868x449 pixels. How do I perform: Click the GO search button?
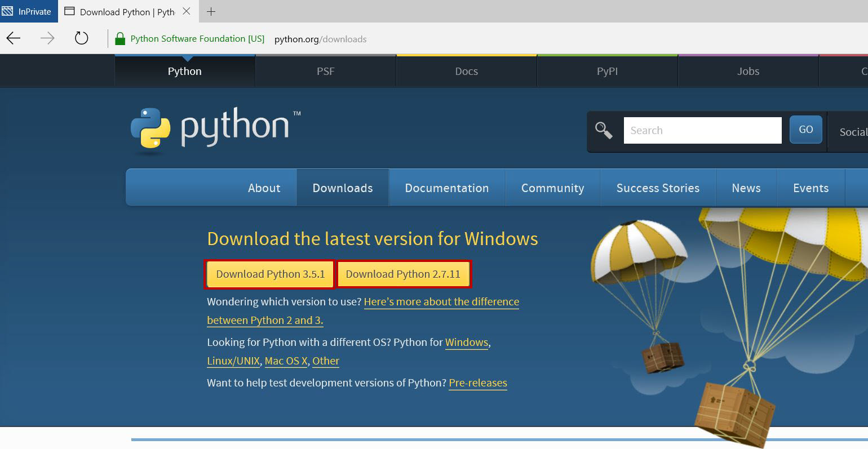coord(806,130)
